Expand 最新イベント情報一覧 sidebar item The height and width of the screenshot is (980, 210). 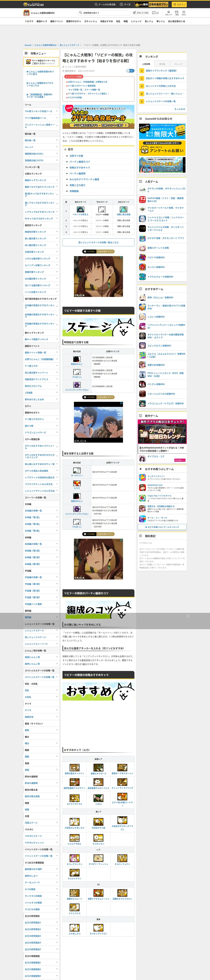pos(41,352)
